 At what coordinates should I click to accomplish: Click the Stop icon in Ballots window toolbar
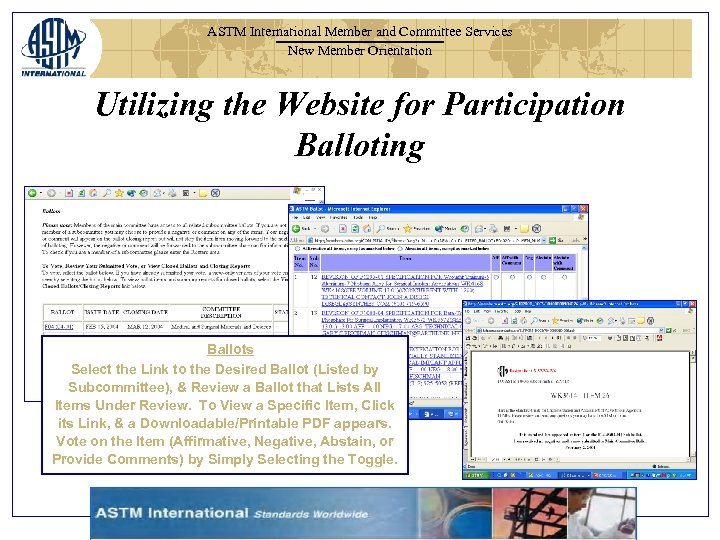[69, 193]
